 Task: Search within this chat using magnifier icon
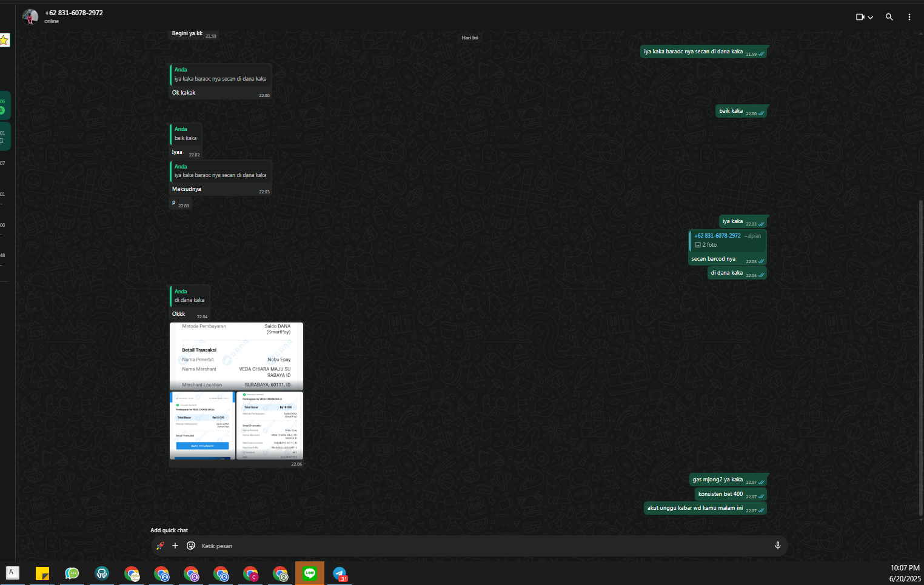pos(889,17)
